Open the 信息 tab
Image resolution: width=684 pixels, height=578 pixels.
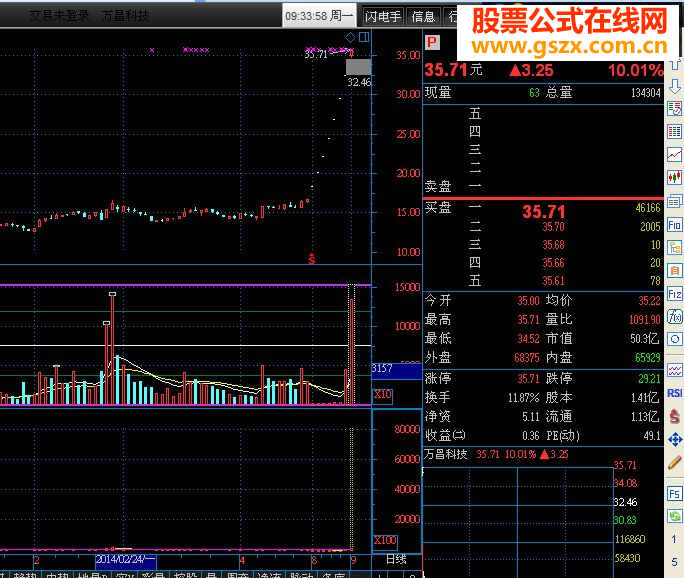coord(423,17)
